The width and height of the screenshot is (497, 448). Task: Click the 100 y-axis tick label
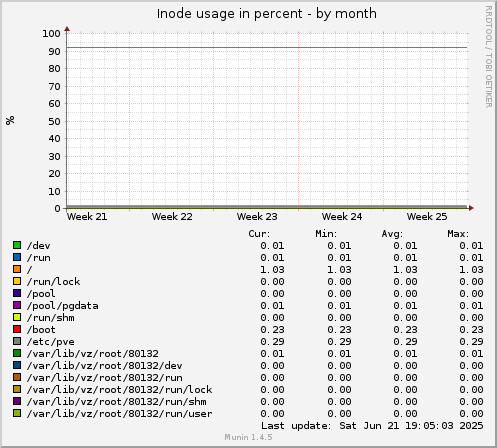[x=51, y=33]
